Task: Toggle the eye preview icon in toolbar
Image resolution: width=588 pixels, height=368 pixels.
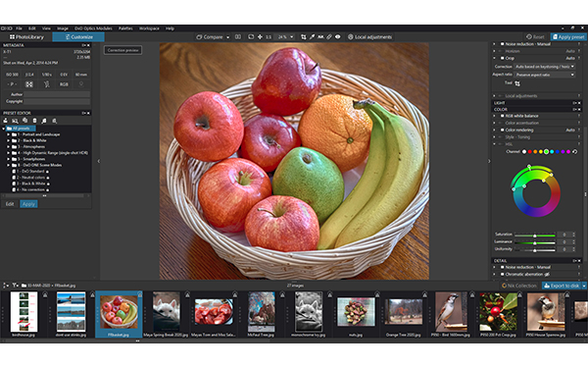Action: tap(338, 37)
